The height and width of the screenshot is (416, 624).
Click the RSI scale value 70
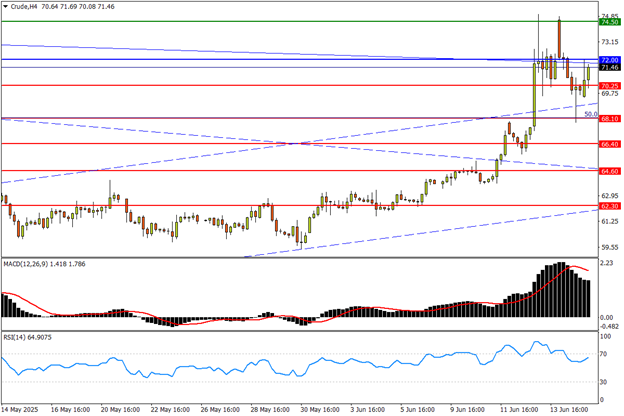603,354
